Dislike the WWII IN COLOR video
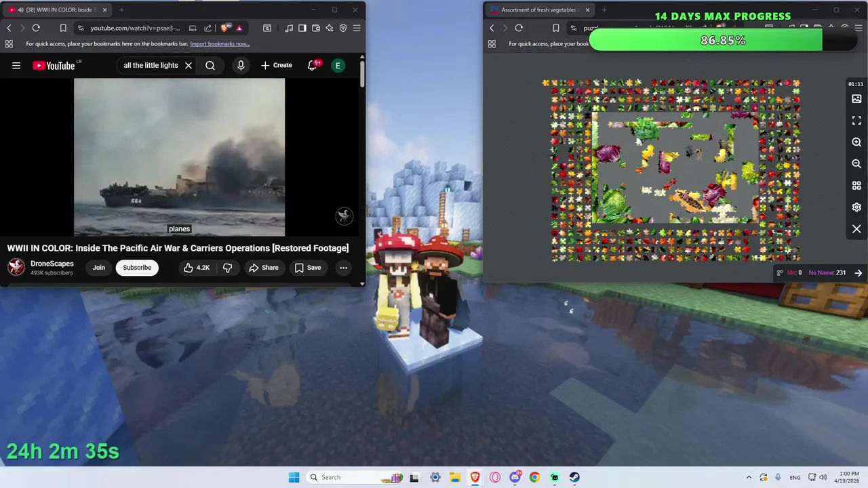 pyautogui.click(x=228, y=268)
